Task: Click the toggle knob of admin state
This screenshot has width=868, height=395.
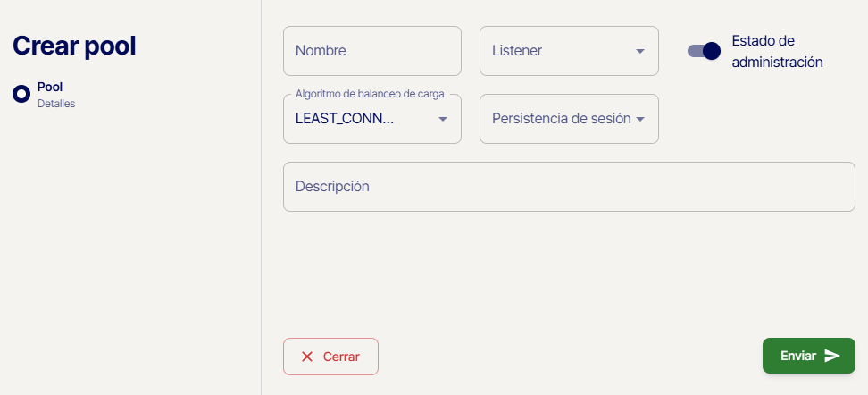Action: tap(712, 51)
